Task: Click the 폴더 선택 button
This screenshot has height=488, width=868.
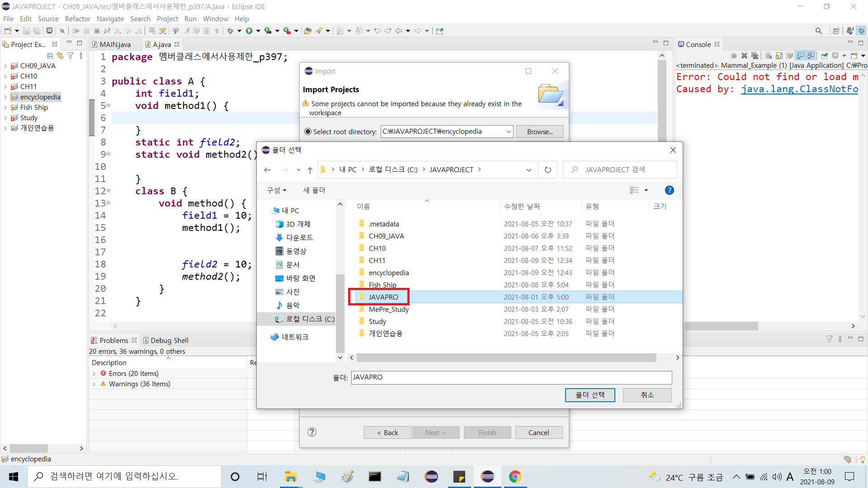Action: pyautogui.click(x=590, y=395)
